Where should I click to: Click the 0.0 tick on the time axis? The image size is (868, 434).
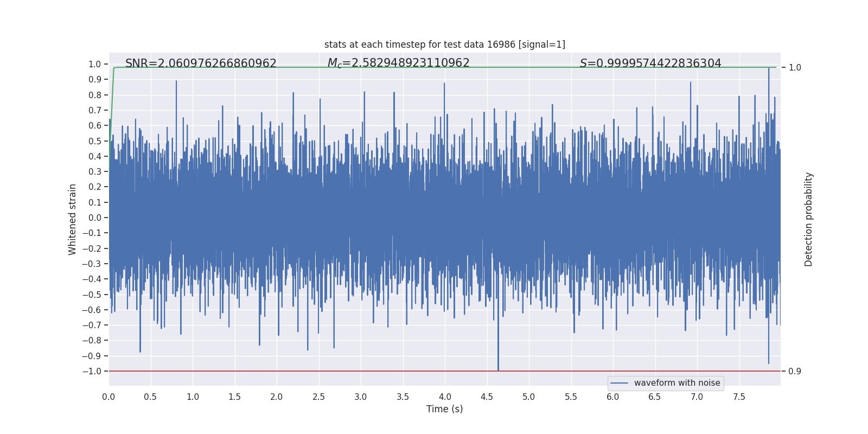point(108,397)
